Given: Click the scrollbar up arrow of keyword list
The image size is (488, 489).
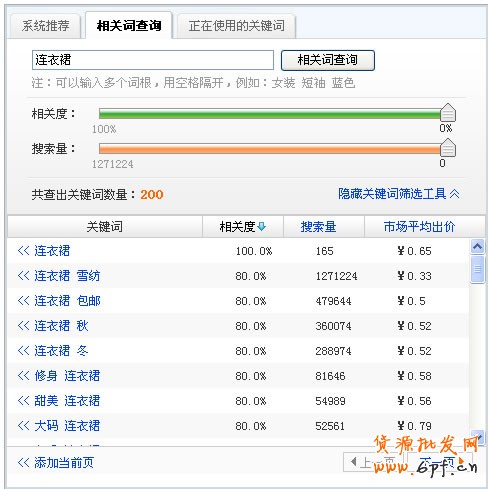Looking at the screenshot, I should click(477, 247).
